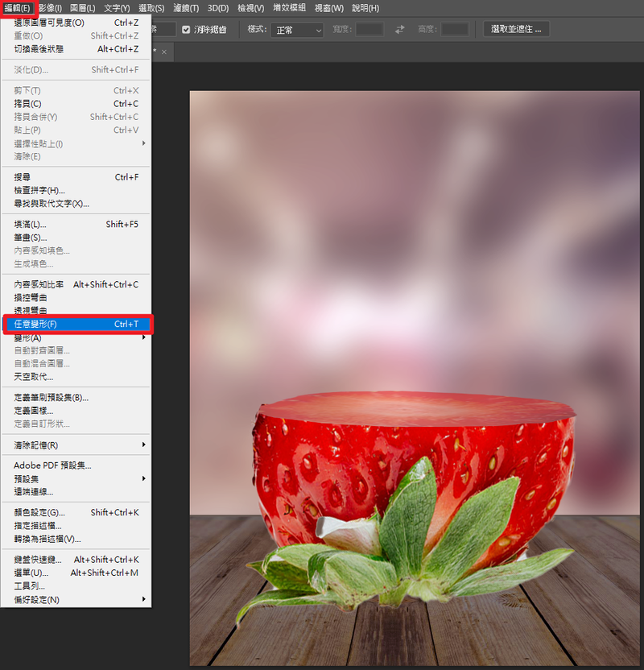This screenshot has width=644, height=670.
Task: Open the 濾鏡(T) Filter menu
Action: pyautogui.click(x=185, y=8)
